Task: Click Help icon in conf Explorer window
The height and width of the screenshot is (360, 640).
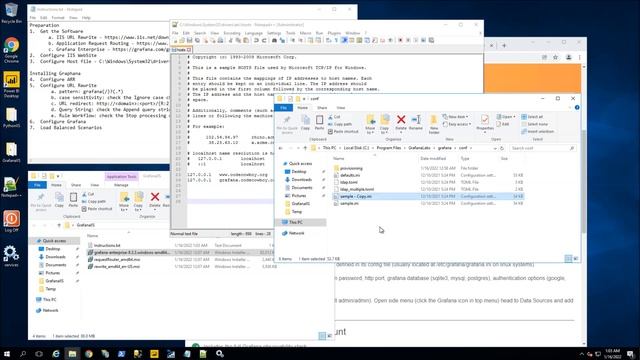Action: 577,107
